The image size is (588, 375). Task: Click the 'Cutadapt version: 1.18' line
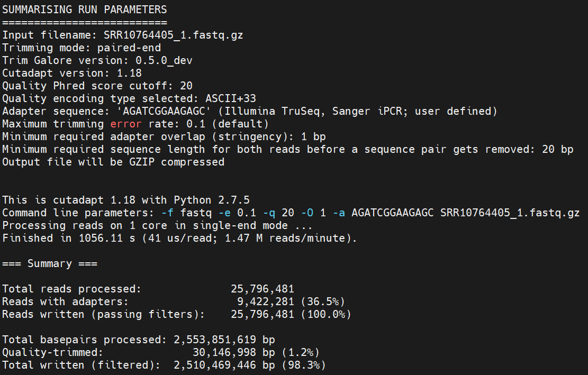coord(72,73)
